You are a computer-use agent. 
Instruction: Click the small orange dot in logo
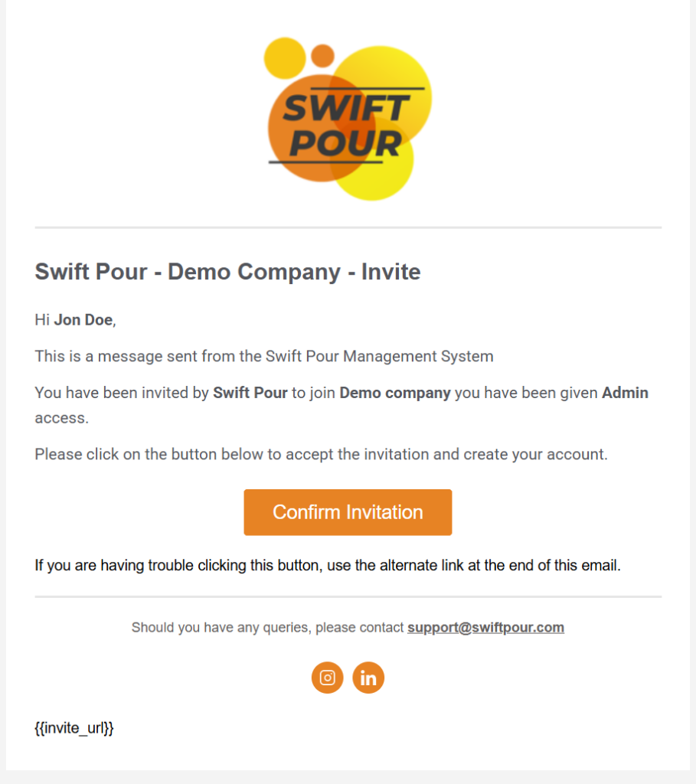pyautogui.click(x=322, y=55)
